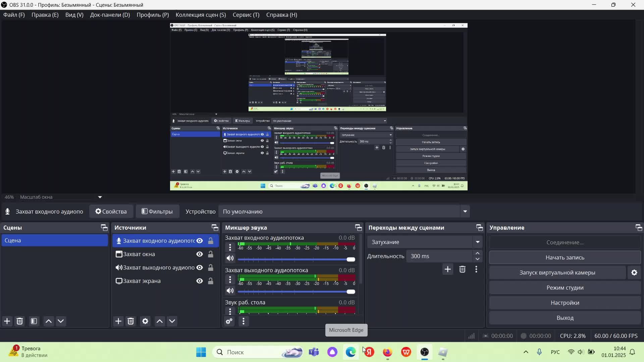Open the Док-панели (D) menu
The image size is (644, 362).
[x=110, y=15]
